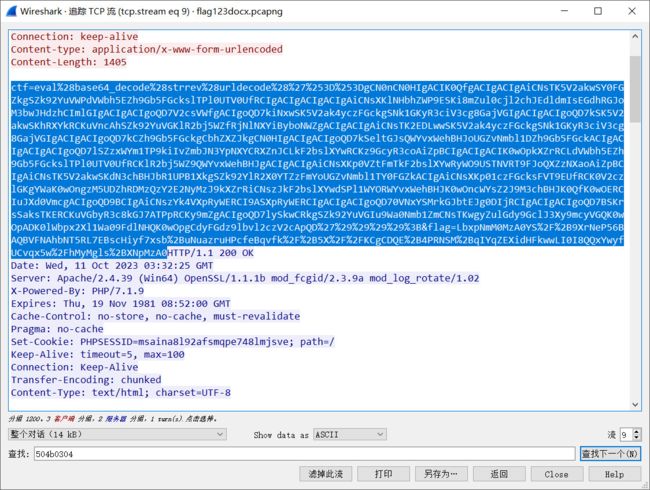This screenshot has width=650, height=490.
Task: Click the Pragma: no-cache line
Action: pos(57,329)
